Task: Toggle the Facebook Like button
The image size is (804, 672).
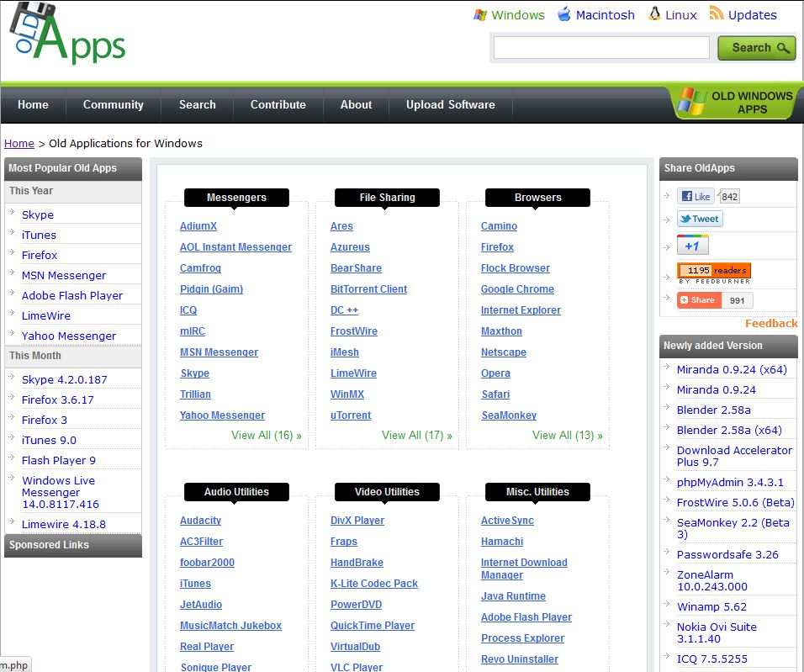Action: coord(696,195)
